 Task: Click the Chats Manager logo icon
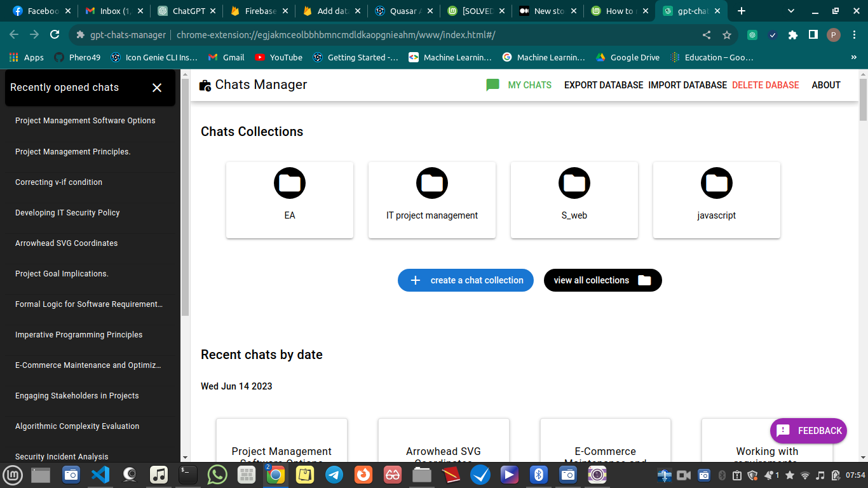tap(205, 84)
